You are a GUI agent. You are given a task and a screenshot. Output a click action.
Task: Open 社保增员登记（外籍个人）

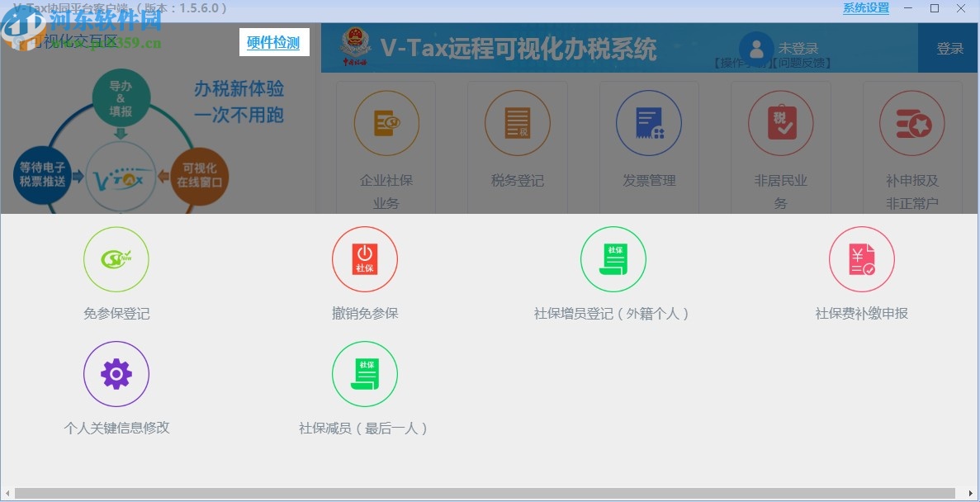point(613,258)
